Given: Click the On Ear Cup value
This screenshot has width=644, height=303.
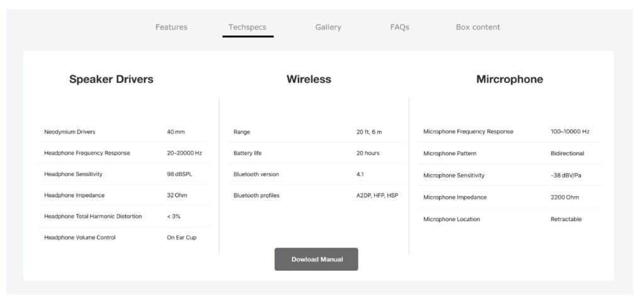Looking at the screenshot, I should coord(182,238).
